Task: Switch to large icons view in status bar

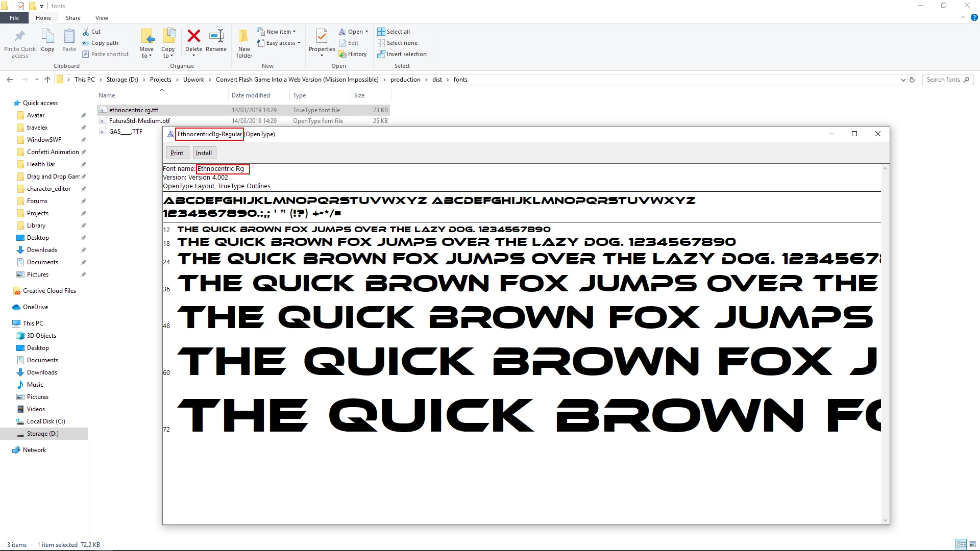Action: 973,544
